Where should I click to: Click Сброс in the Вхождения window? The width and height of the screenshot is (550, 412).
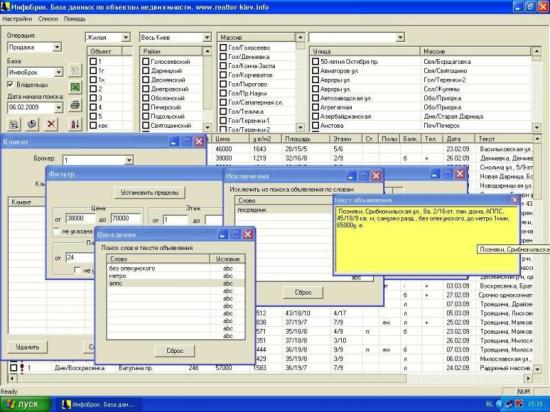click(x=175, y=351)
